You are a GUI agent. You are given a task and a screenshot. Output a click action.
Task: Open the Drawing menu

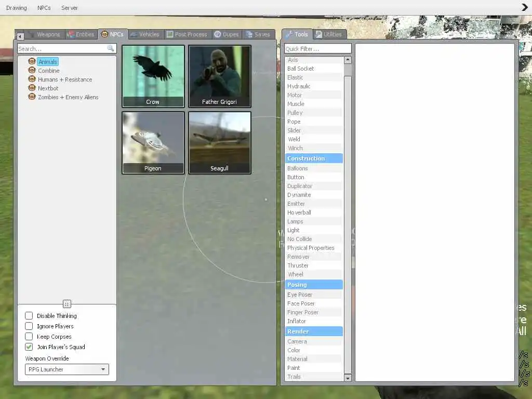[x=16, y=7]
